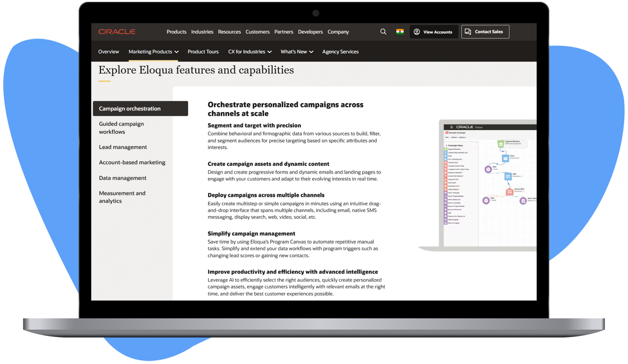The height and width of the screenshot is (364, 628).
Task: Expand the CX for Industries dropdown
Action: (250, 52)
